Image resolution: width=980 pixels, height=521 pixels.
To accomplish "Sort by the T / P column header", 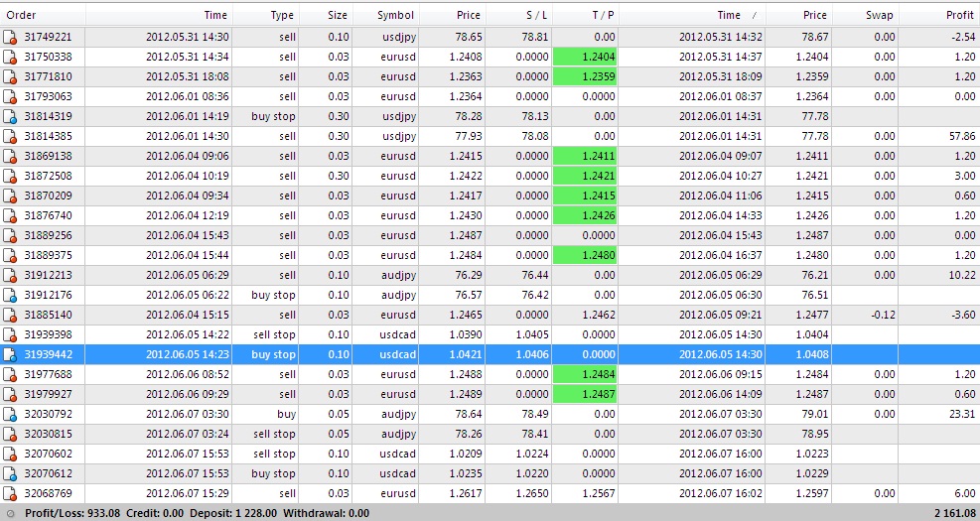I will tap(586, 15).
